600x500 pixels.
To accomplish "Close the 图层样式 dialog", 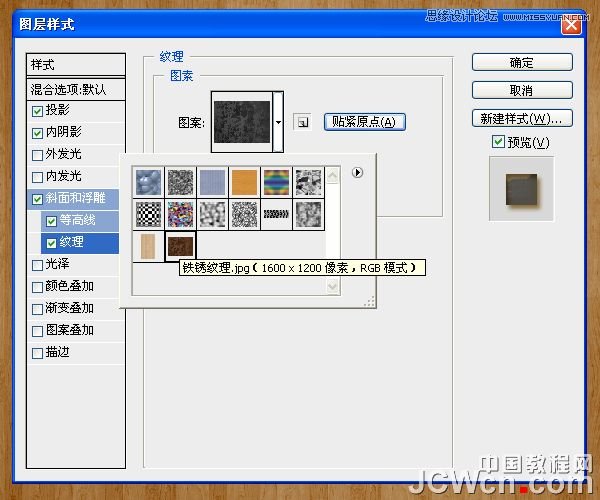I will click(571, 25).
